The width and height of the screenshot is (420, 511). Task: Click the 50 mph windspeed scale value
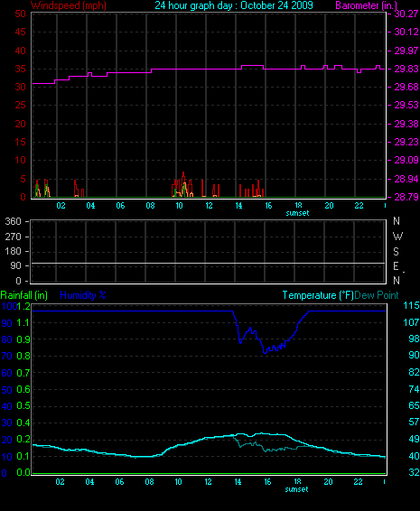coord(20,14)
